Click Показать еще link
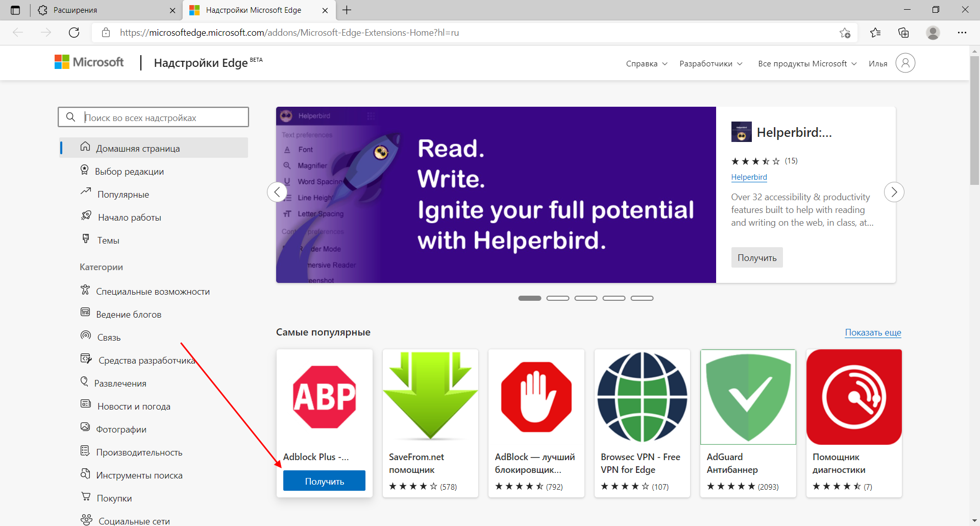 873,332
